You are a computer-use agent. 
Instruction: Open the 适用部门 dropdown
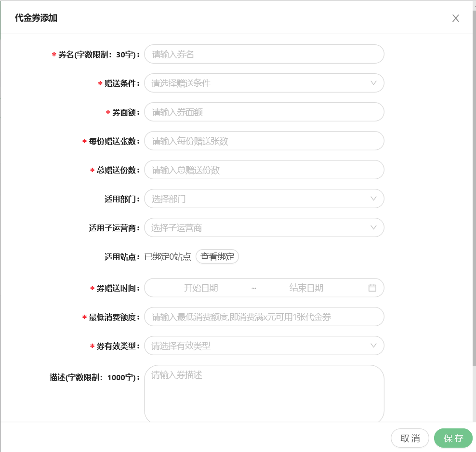pyautogui.click(x=264, y=199)
